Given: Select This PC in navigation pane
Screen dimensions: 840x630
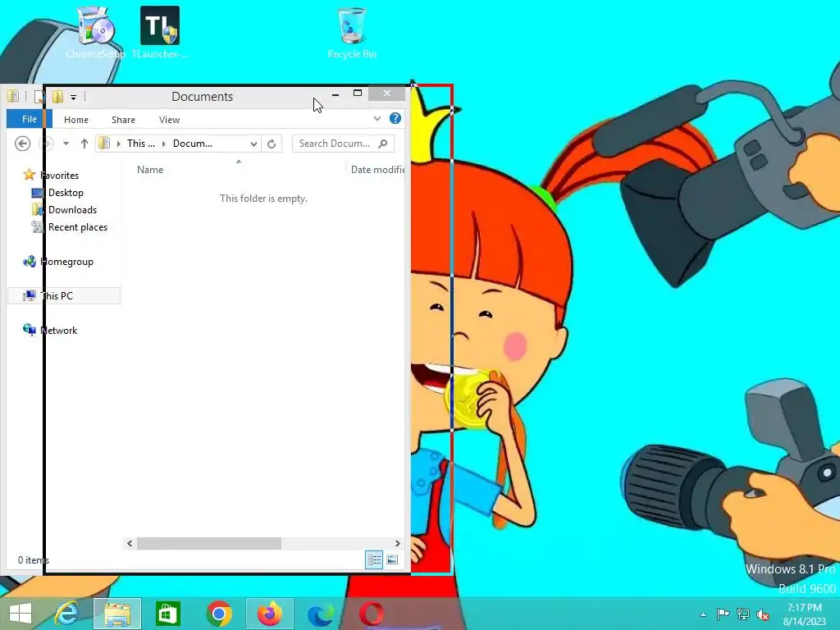Looking at the screenshot, I should [x=64, y=295].
